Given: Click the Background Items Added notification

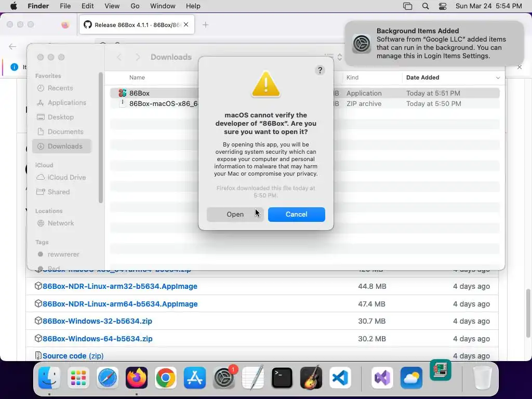Looking at the screenshot, I should [x=434, y=44].
